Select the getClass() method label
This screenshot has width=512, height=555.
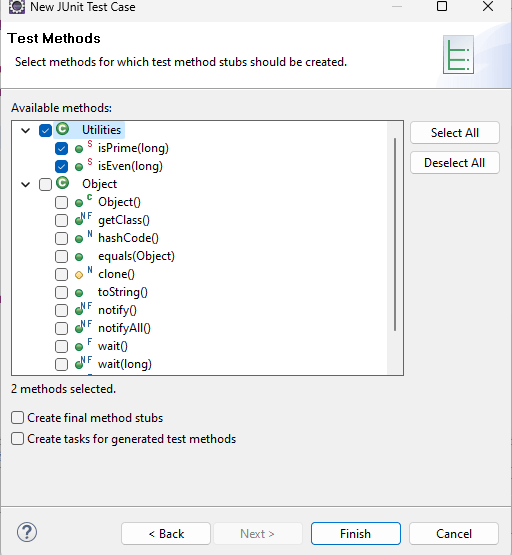click(124, 221)
